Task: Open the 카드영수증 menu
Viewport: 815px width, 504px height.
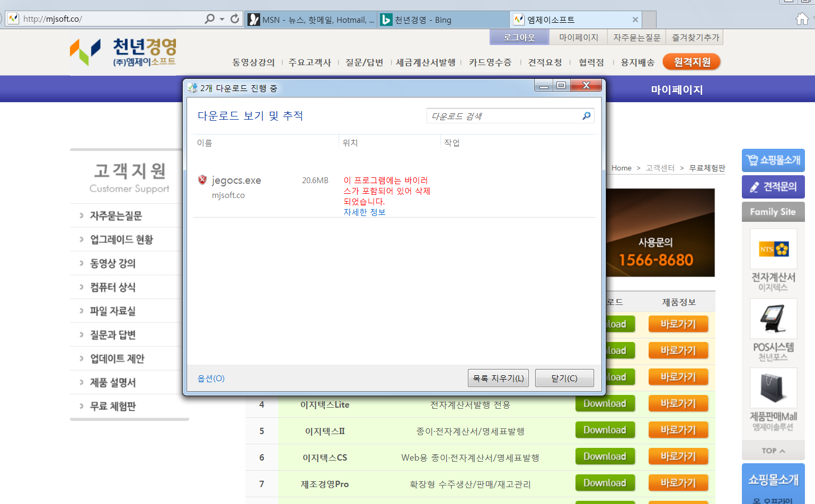Action: 490,62
